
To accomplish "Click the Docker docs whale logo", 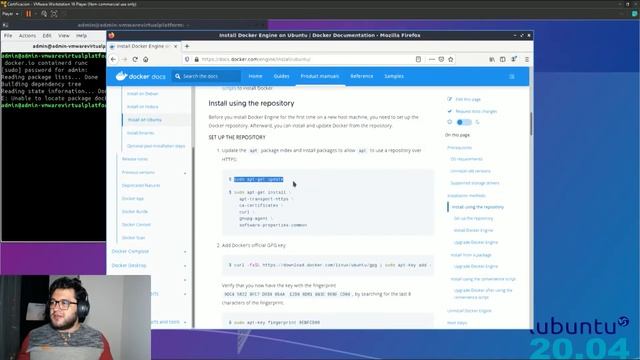I will tap(121, 76).
